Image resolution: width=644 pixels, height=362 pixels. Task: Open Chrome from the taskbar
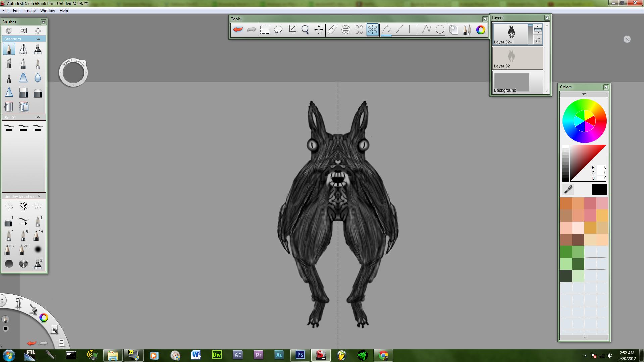[383, 355]
